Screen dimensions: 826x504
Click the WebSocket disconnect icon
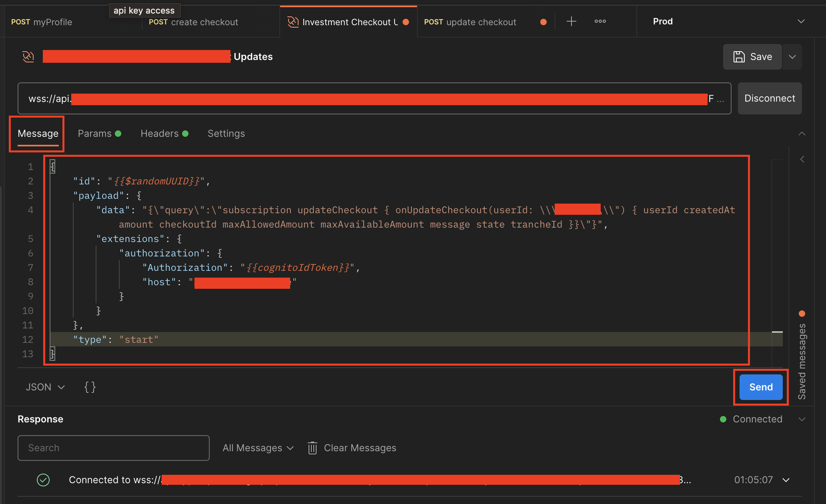point(770,98)
